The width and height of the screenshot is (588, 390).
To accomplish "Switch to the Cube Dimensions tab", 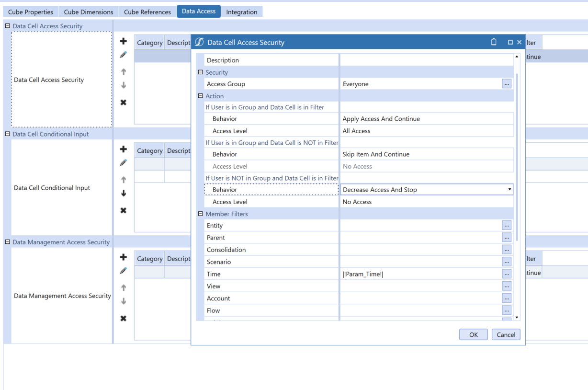I will (88, 11).
